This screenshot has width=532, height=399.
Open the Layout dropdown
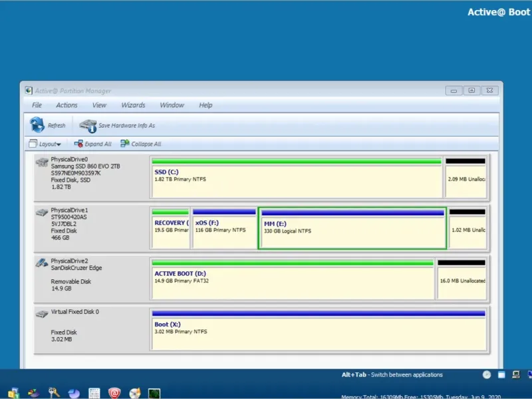point(45,144)
